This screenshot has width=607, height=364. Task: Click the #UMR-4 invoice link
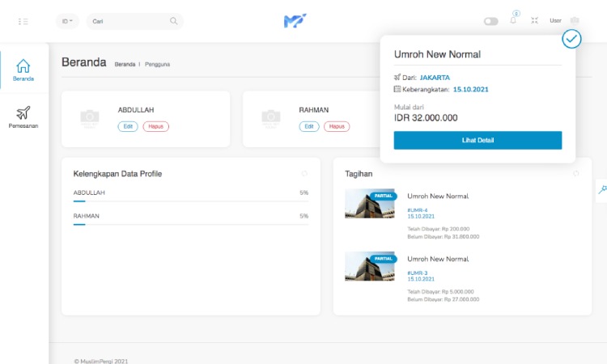coord(418,210)
